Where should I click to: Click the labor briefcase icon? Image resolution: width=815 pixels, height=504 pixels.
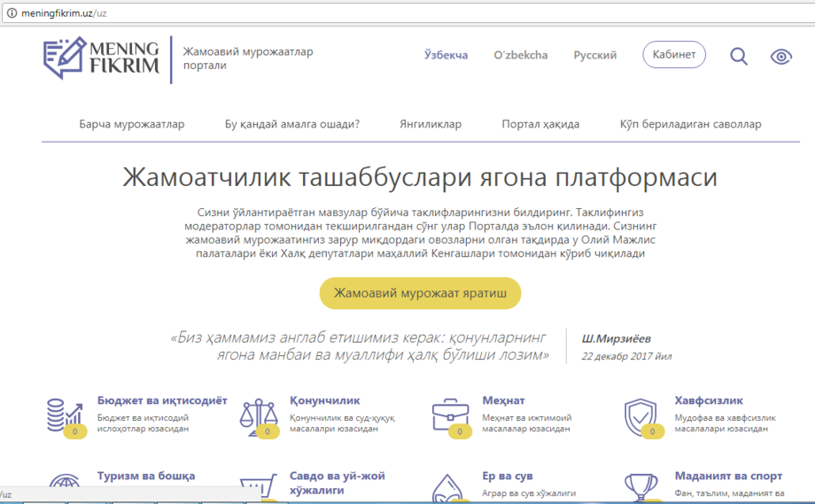tap(450, 415)
